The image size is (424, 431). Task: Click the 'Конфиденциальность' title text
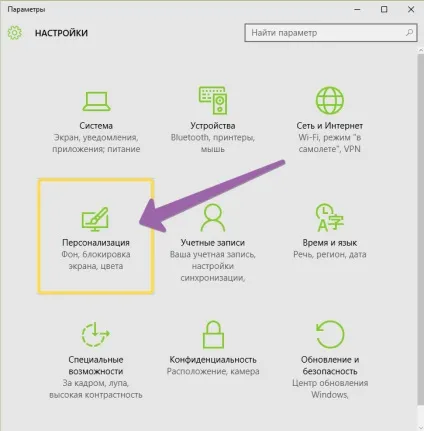(213, 360)
